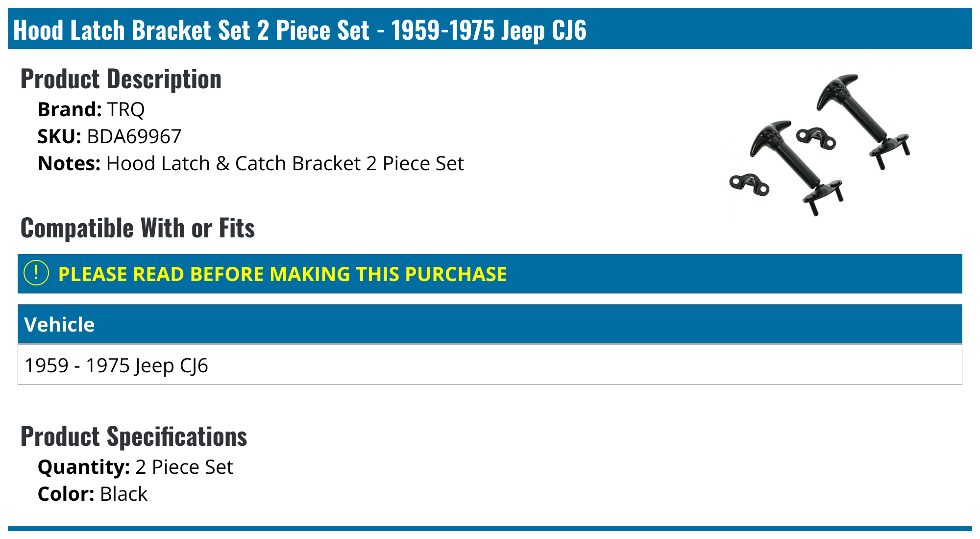Click the center catch bracket in the image
The height and width of the screenshot is (539, 980).
pos(815,137)
